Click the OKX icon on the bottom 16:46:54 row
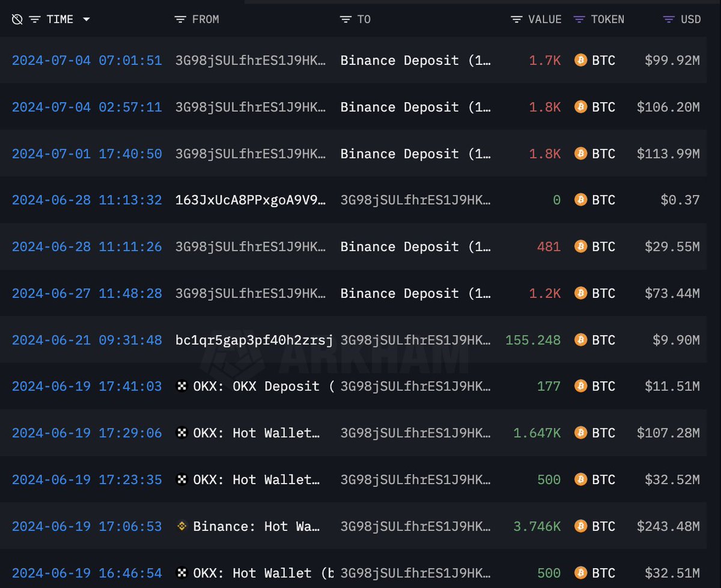 point(181,573)
